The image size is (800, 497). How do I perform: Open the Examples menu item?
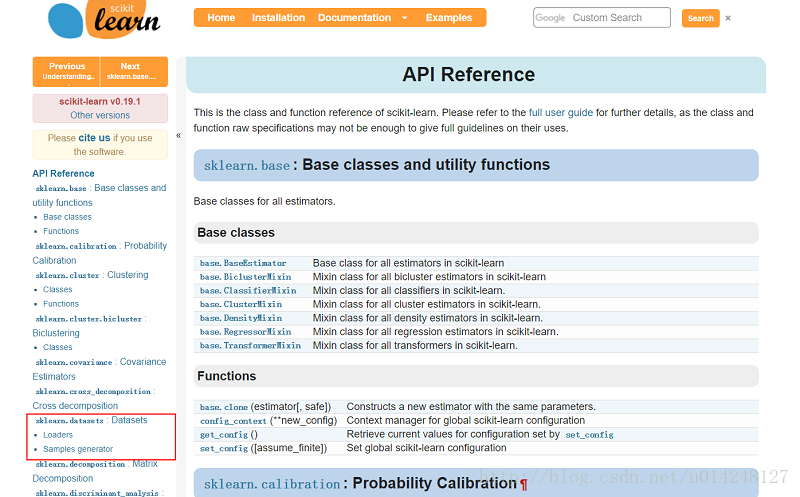pos(449,18)
